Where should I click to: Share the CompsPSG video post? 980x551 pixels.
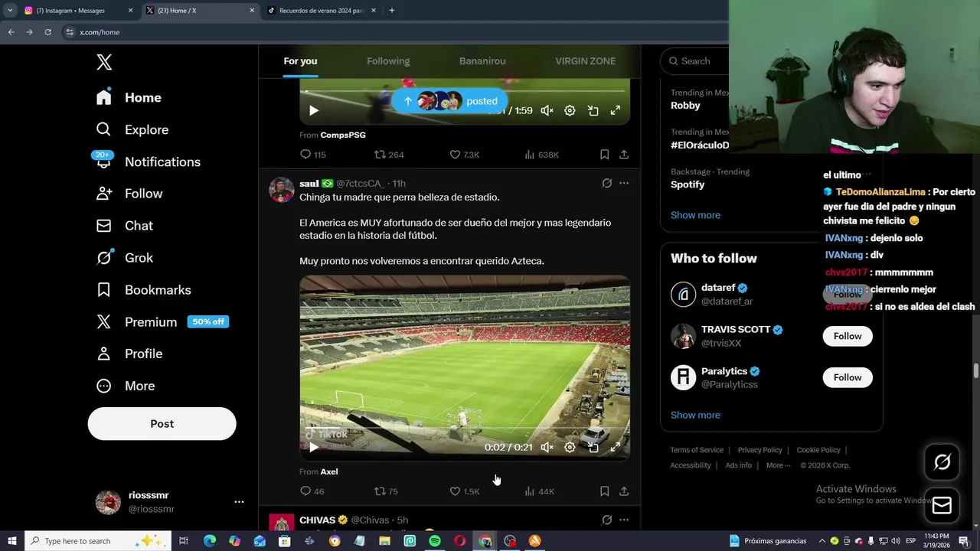624,155
